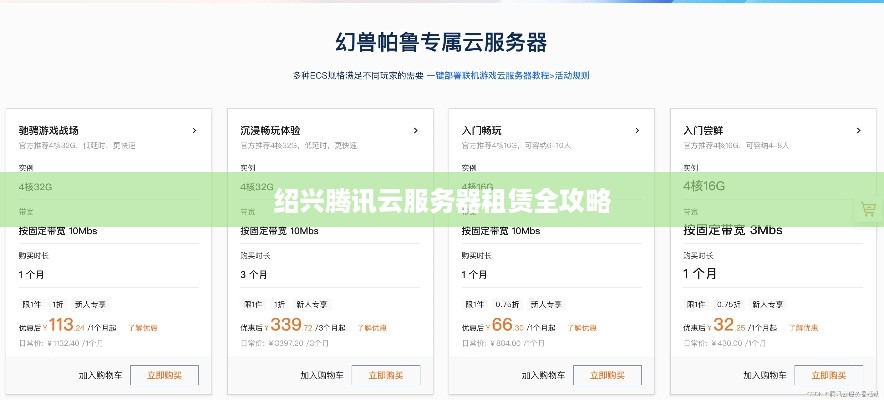Click the 幻兽帕鲁专属云服务器 page heading
Image resolution: width=884 pixels, height=400 pixels.
point(441,42)
